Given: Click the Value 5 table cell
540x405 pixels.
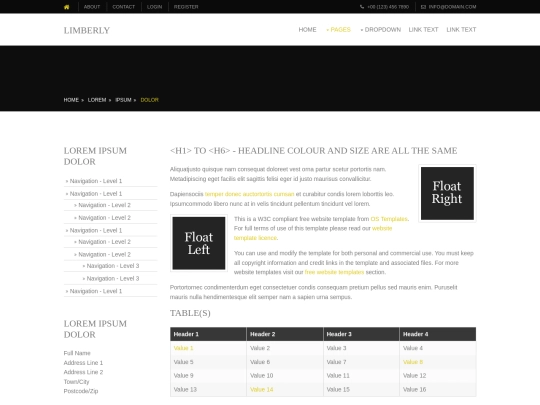Looking at the screenshot, I should (x=208, y=362).
